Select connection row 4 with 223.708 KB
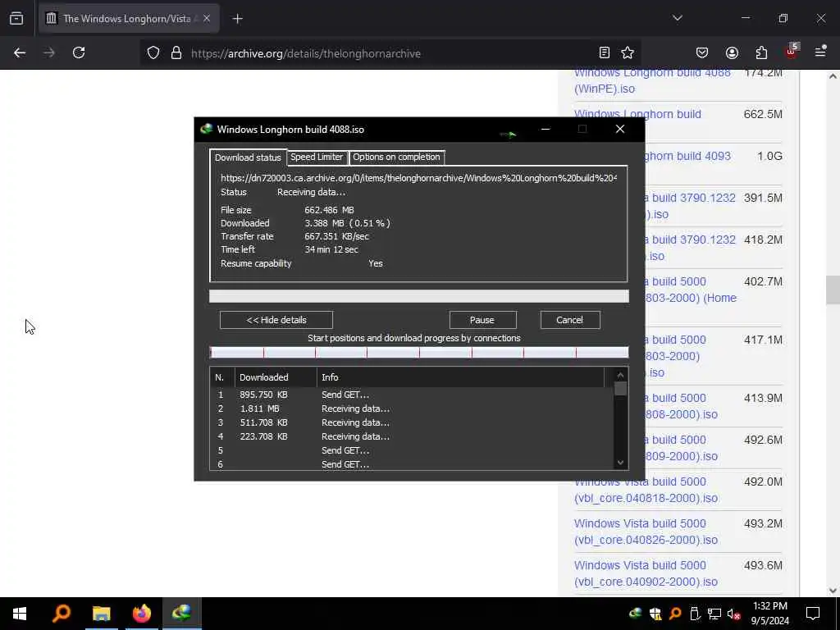Image resolution: width=840 pixels, height=630 pixels. point(412,436)
